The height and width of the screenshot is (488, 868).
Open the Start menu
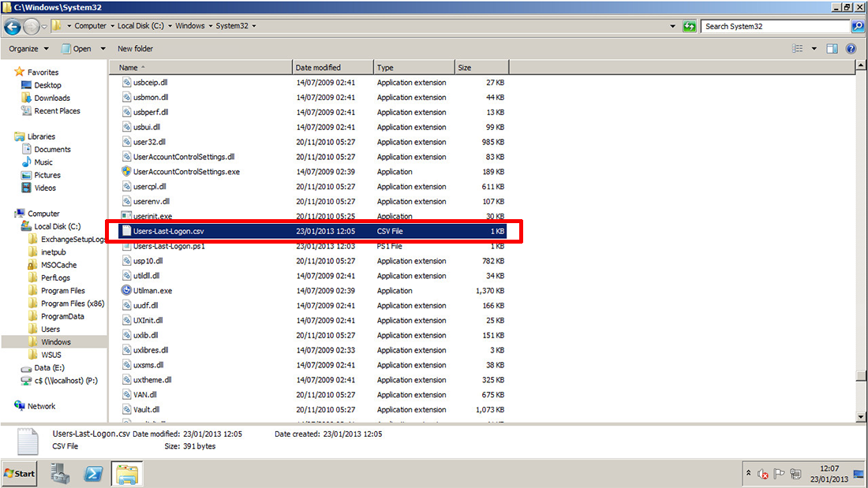point(18,473)
